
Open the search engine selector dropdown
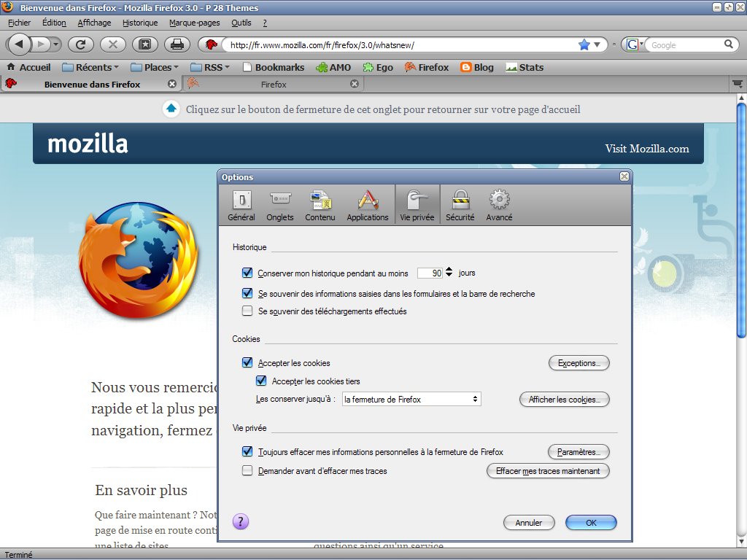[x=635, y=44]
